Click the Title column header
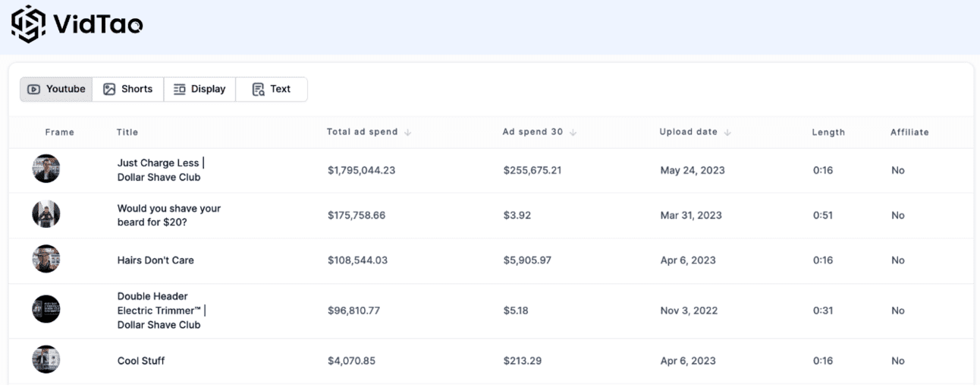This screenshot has height=388, width=980. coord(127,132)
